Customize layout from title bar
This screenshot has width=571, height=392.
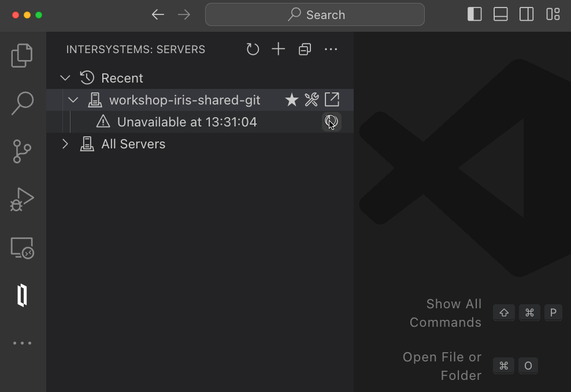pyautogui.click(x=553, y=14)
